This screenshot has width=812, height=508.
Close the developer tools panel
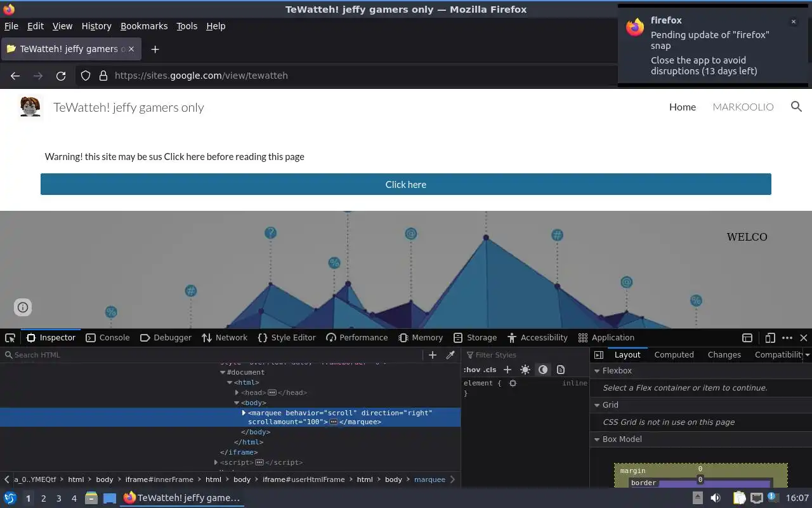[x=804, y=338]
